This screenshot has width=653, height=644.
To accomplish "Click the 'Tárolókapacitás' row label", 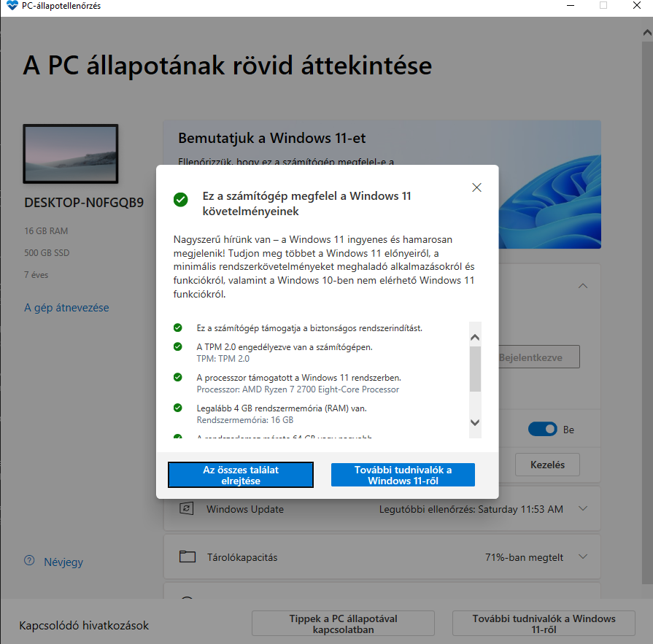I will point(242,557).
